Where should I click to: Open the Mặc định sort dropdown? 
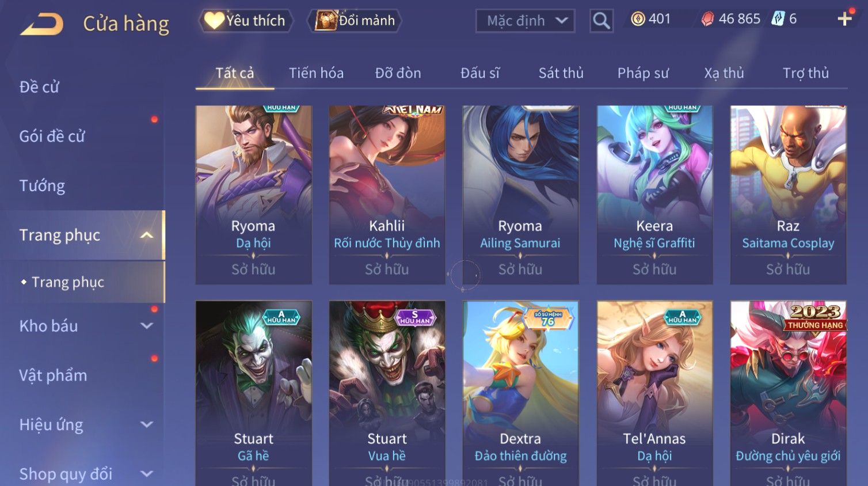point(525,21)
